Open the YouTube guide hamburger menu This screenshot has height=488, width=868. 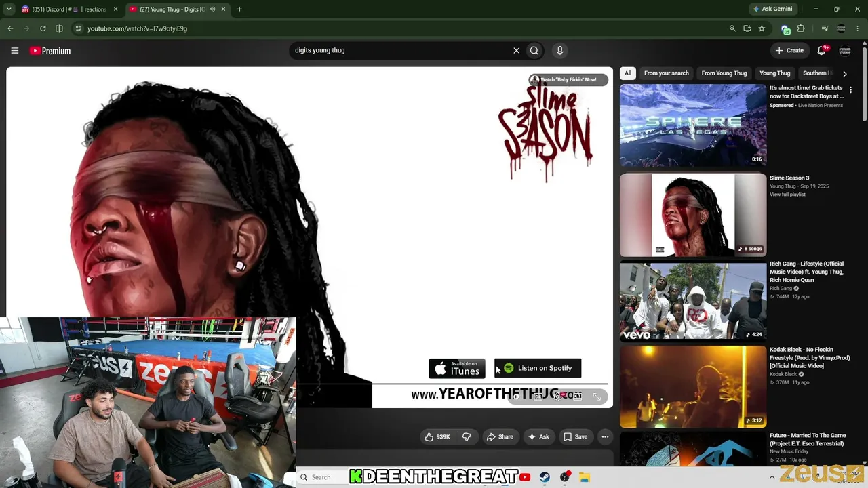(x=14, y=50)
